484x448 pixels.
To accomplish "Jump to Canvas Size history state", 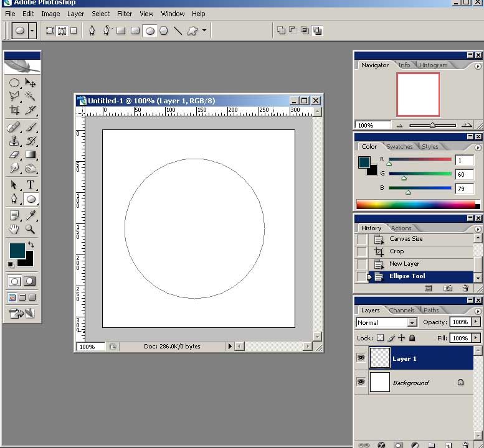I will (406, 239).
